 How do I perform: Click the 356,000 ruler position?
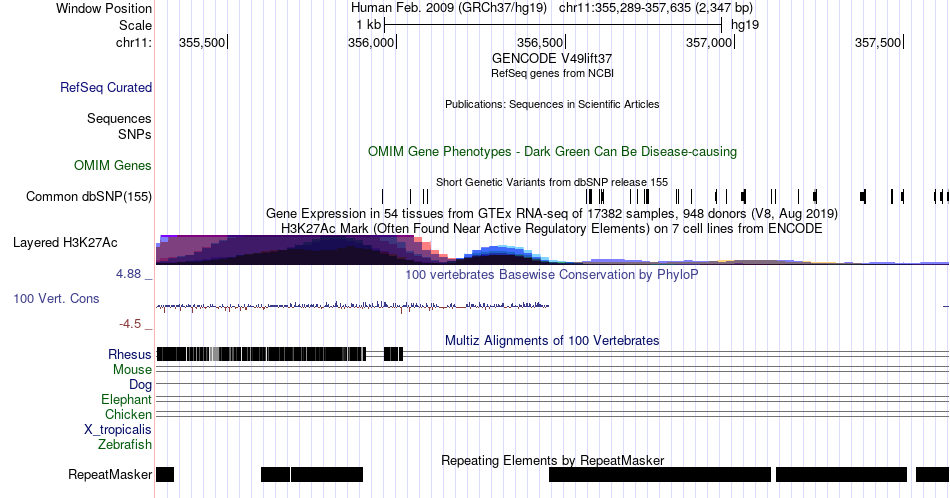pyautogui.click(x=371, y=42)
